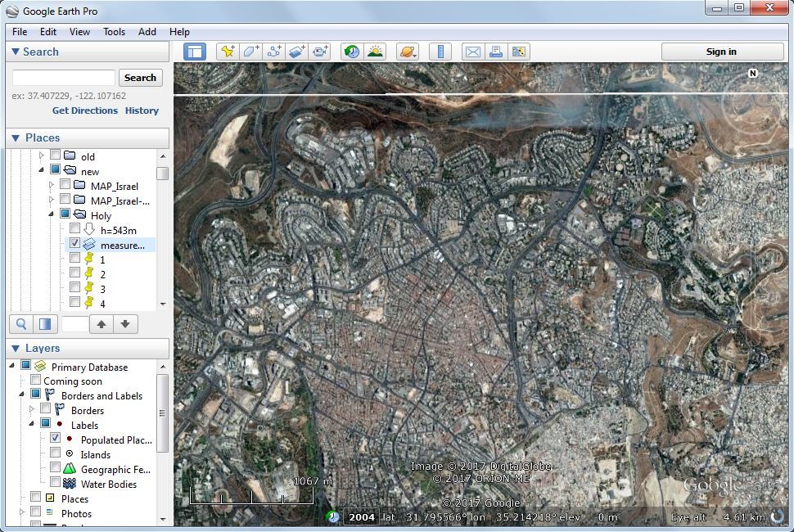Check the placemark 4 checkbox
Screen dimensions: 794x532
tap(74, 302)
